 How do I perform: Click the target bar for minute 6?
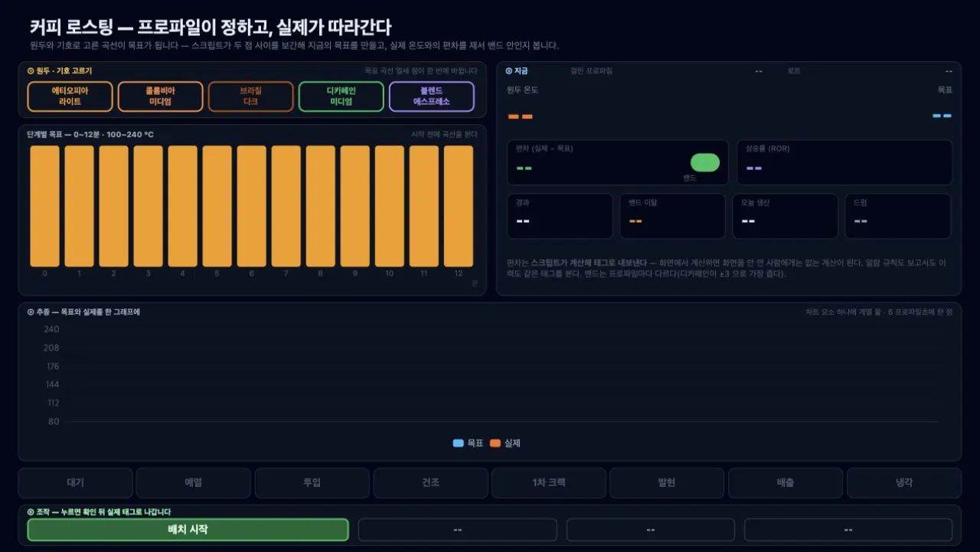point(251,206)
